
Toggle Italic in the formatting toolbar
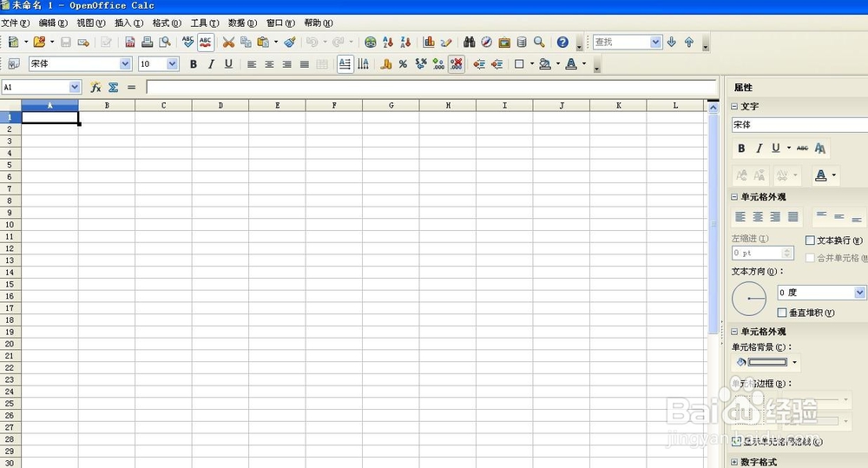pos(211,64)
